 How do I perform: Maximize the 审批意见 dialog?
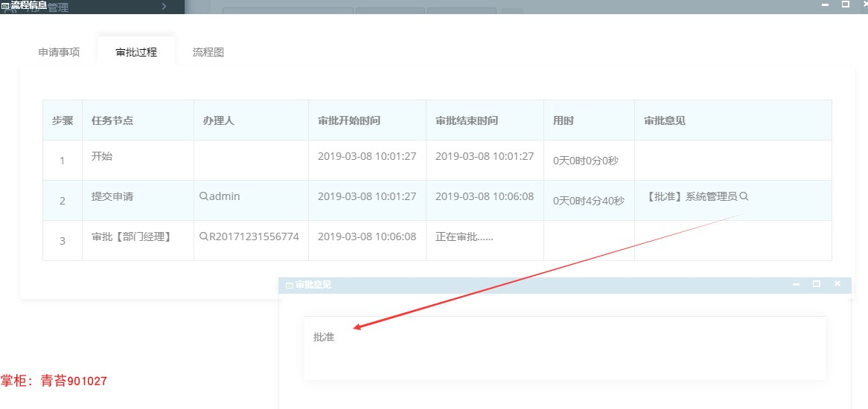816,283
